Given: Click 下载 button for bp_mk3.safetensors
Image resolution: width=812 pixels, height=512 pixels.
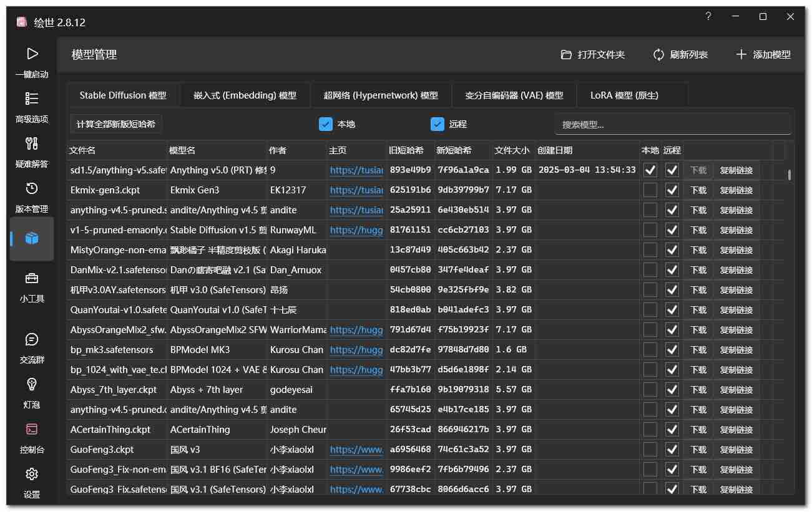Looking at the screenshot, I should pyautogui.click(x=698, y=350).
